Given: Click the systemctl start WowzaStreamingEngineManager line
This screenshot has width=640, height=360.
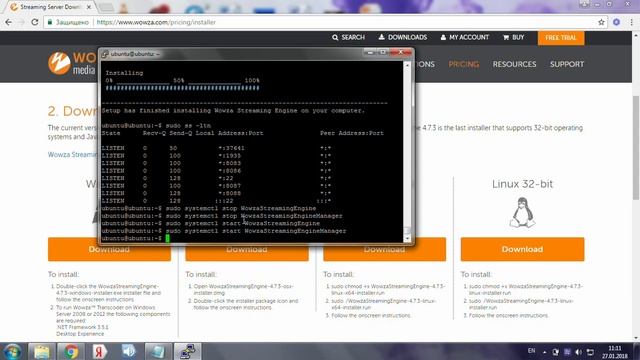Looking at the screenshot, I should pos(224,231).
